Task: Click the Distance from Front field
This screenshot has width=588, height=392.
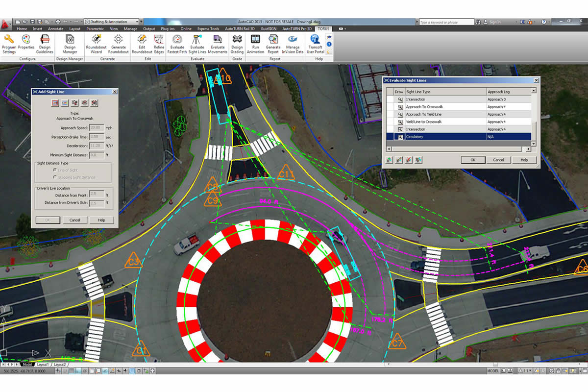Action: click(96, 194)
